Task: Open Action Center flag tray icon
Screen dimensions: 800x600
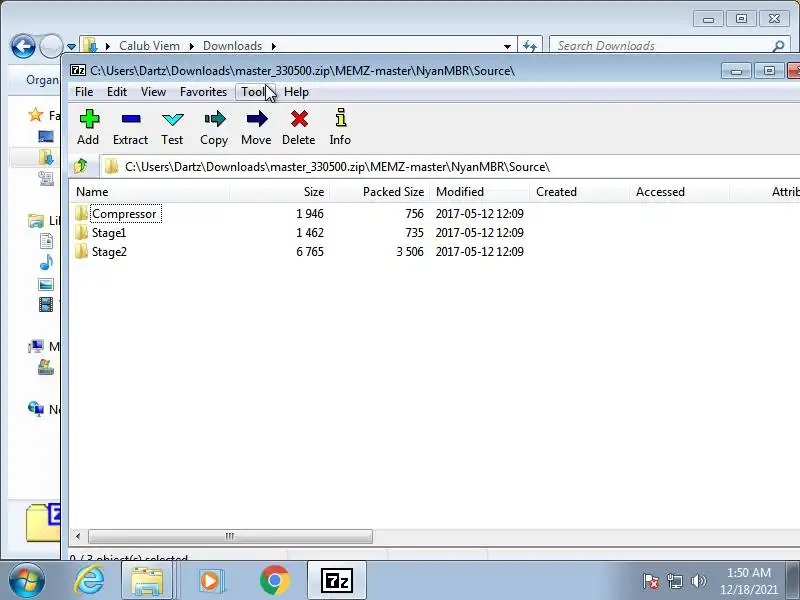Action: pyautogui.click(x=651, y=581)
